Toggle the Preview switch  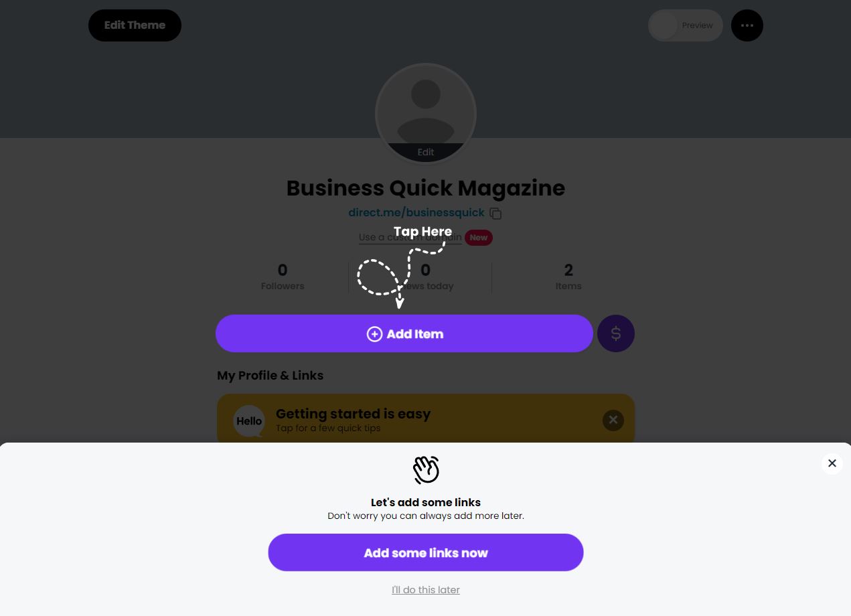click(x=685, y=25)
